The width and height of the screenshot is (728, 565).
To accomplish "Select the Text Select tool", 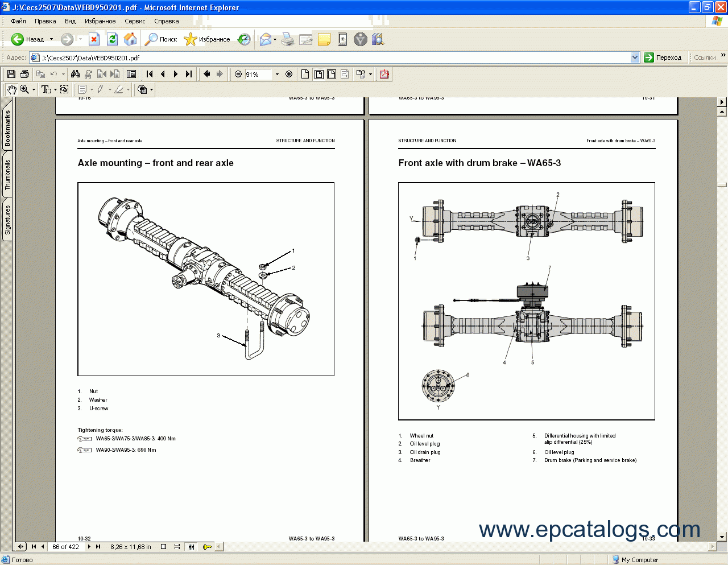I will point(46,89).
